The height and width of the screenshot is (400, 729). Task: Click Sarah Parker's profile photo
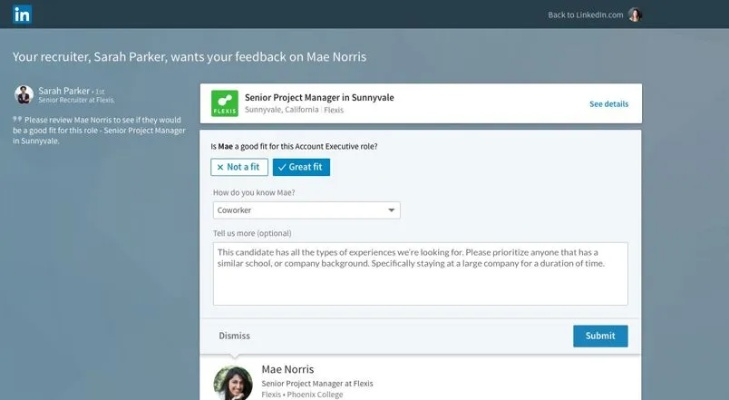24,94
